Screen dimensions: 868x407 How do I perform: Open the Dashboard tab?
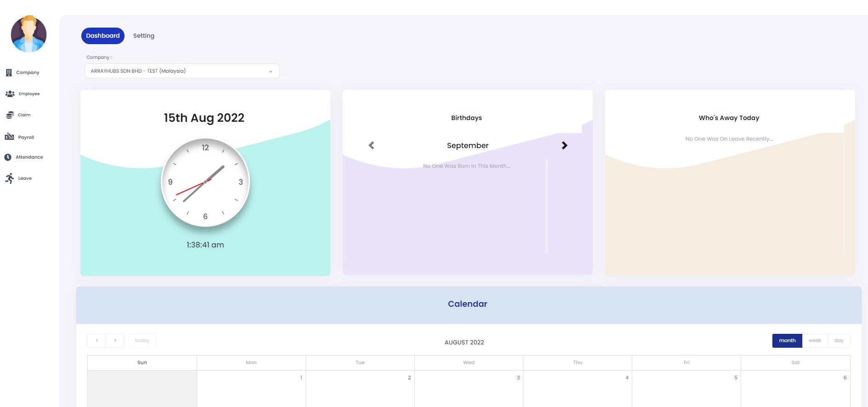tap(102, 36)
